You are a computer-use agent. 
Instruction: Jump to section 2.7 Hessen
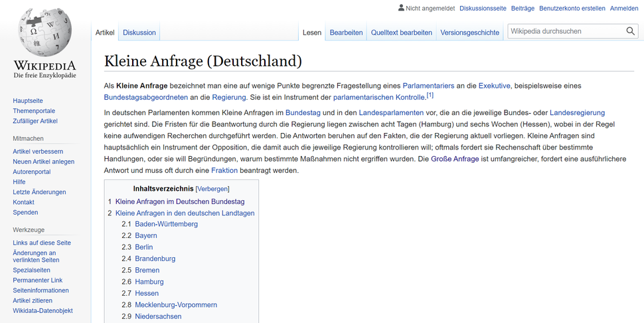[x=147, y=293]
